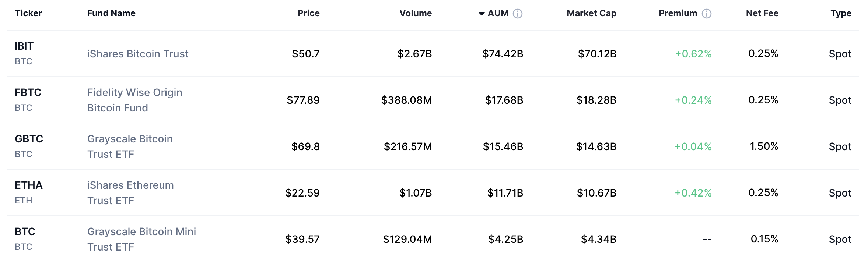Click the AUM sort descending arrow

(x=482, y=14)
